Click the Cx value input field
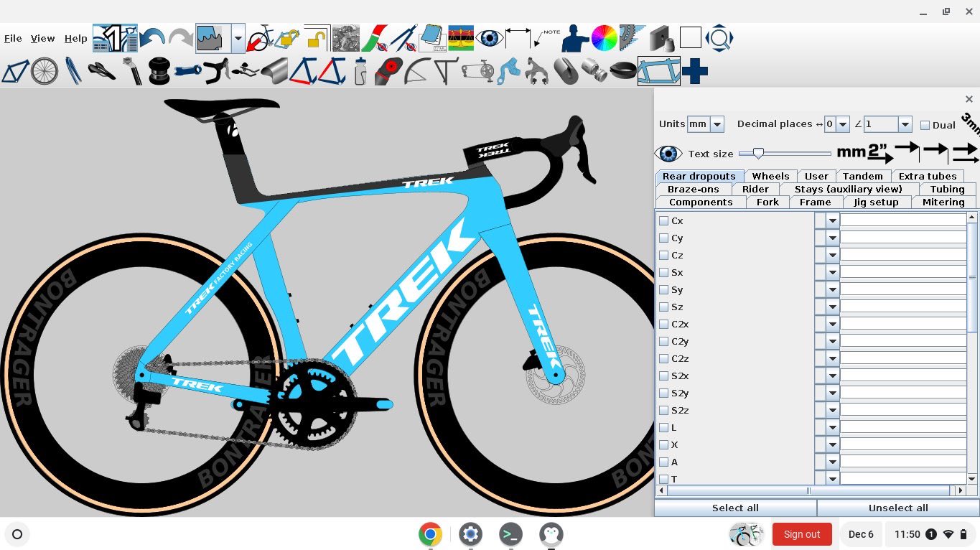Image resolution: width=980 pixels, height=550 pixels. click(903, 220)
